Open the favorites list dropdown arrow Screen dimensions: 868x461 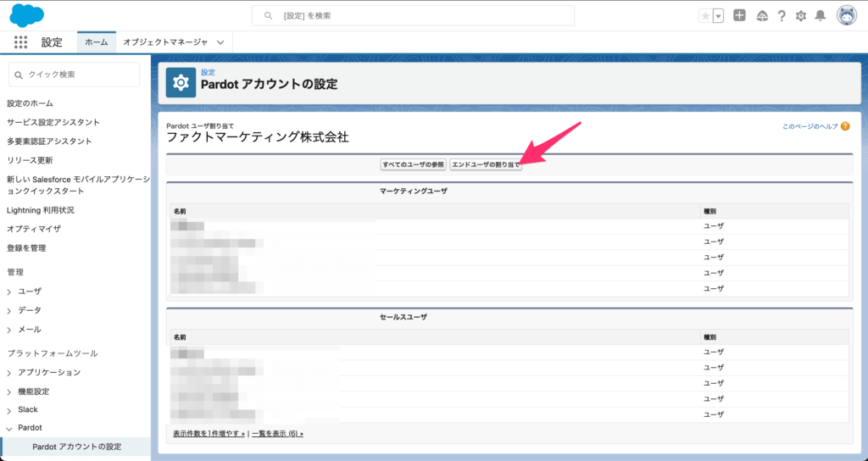point(718,16)
